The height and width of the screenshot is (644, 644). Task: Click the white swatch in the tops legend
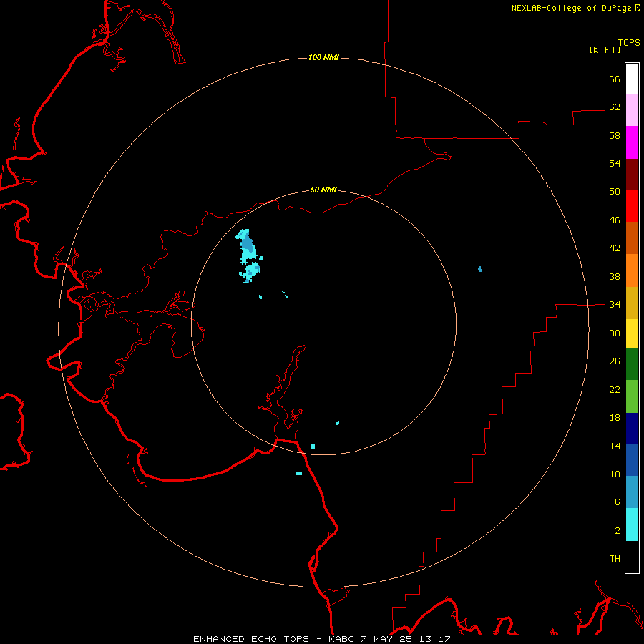632,79
